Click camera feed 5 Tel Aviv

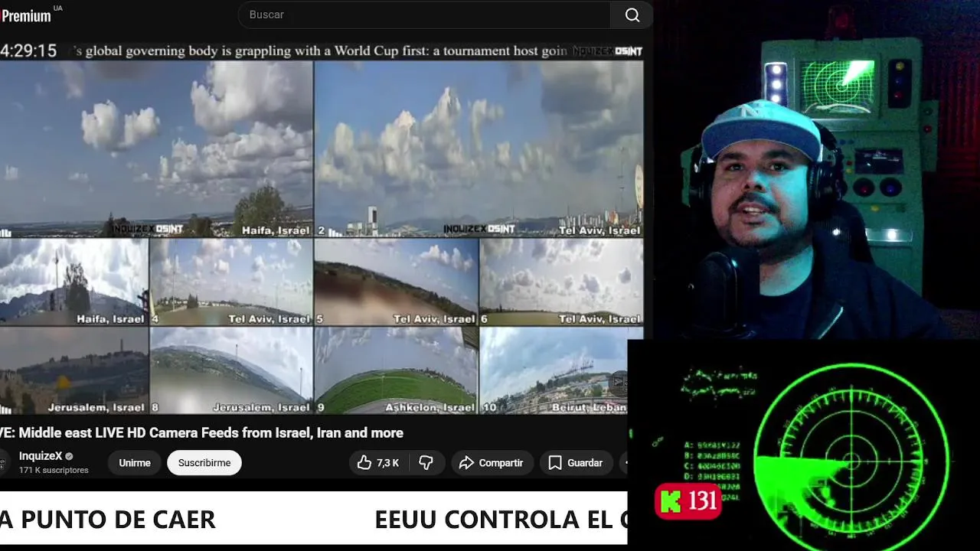pos(396,282)
